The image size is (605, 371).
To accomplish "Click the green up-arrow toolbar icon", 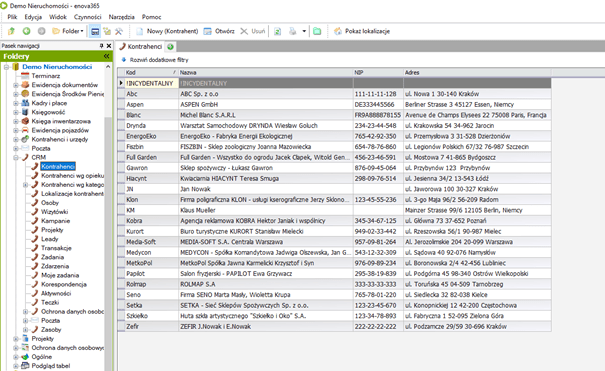I will [11, 31].
